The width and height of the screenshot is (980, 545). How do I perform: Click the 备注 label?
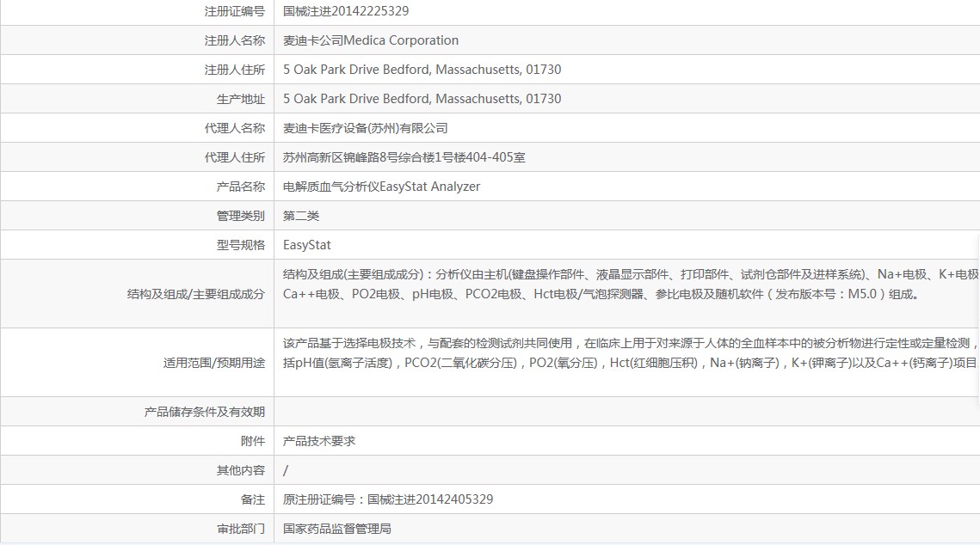pos(252,500)
